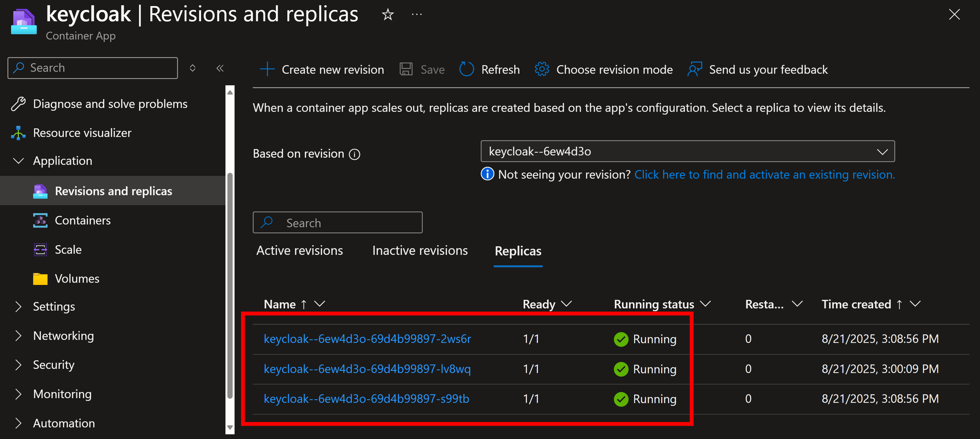Viewport: 980px width, 439px height.
Task: Open replica keycloak--6ew4d3o-69d4b99897-2ws6r
Action: [x=367, y=339]
